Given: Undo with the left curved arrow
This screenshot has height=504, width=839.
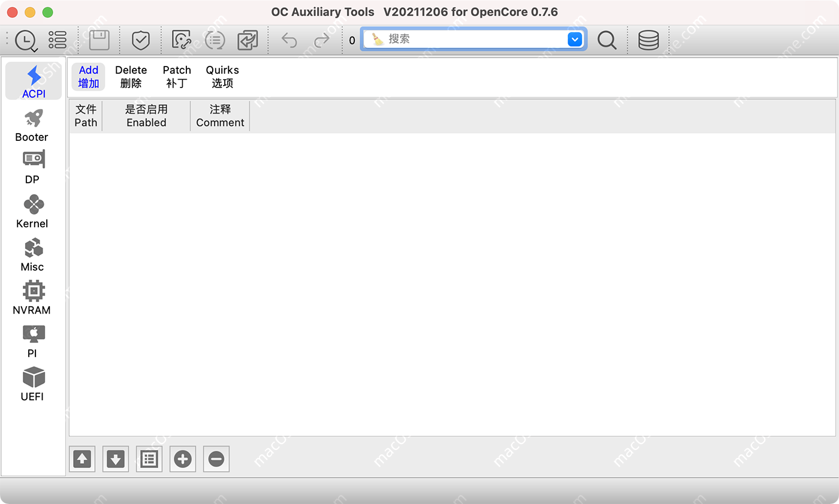Looking at the screenshot, I should (x=289, y=40).
